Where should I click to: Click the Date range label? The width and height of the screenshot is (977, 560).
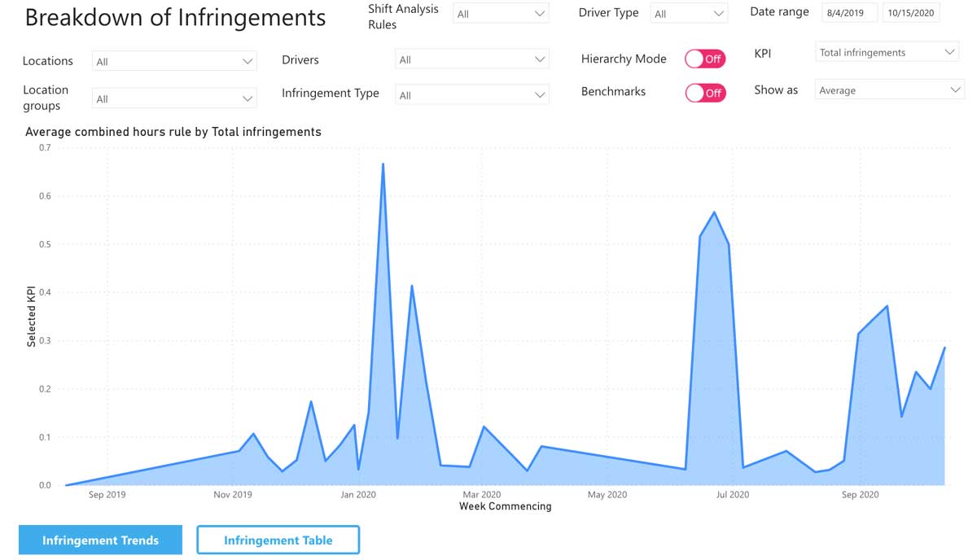coord(780,12)
